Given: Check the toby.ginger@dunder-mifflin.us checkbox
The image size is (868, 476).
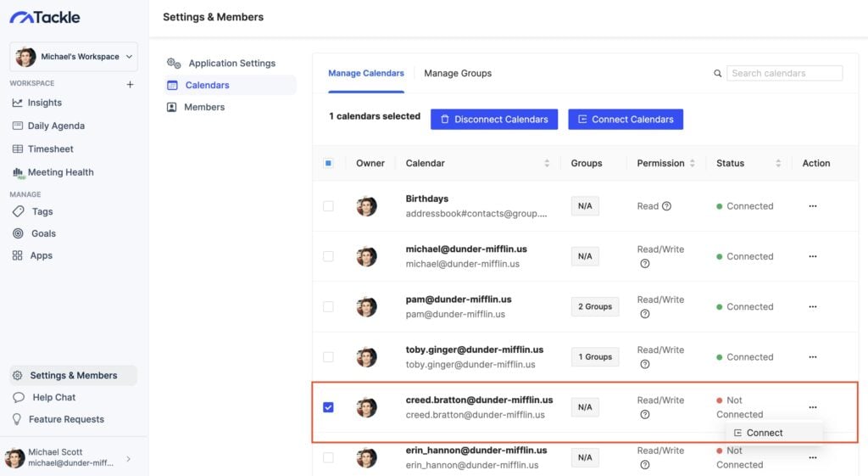Looking at the screenshot, I should 328,357.
